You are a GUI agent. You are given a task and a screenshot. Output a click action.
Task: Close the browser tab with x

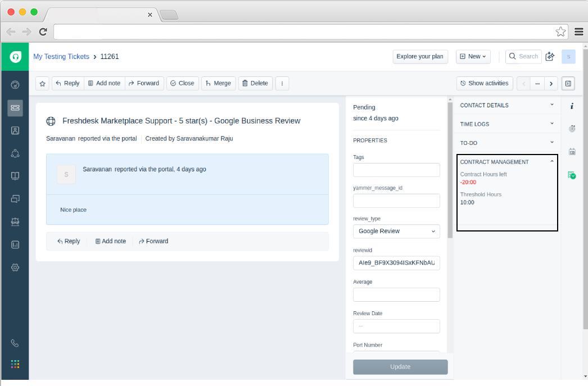150,15
